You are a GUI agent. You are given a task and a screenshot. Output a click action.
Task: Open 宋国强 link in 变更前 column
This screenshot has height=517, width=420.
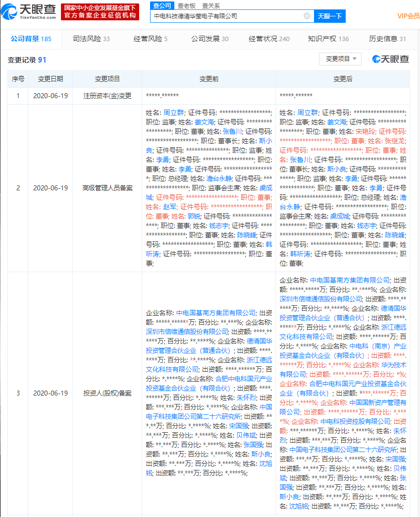coord(239,426)
